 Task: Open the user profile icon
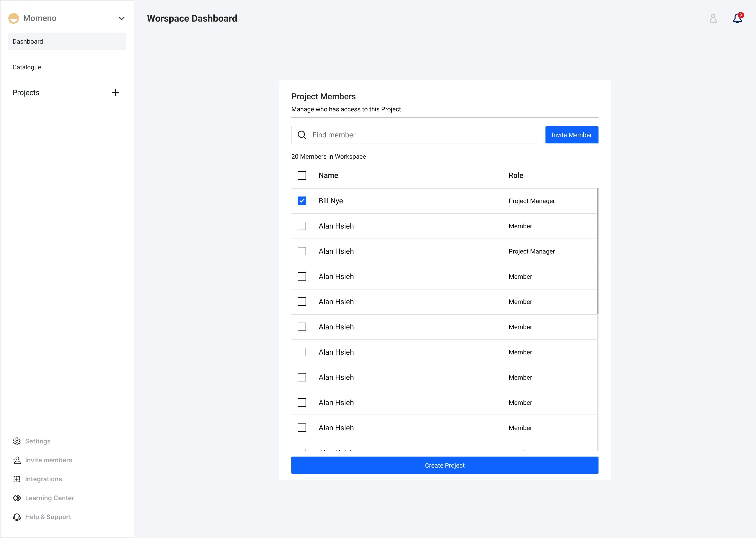(713, 19)
